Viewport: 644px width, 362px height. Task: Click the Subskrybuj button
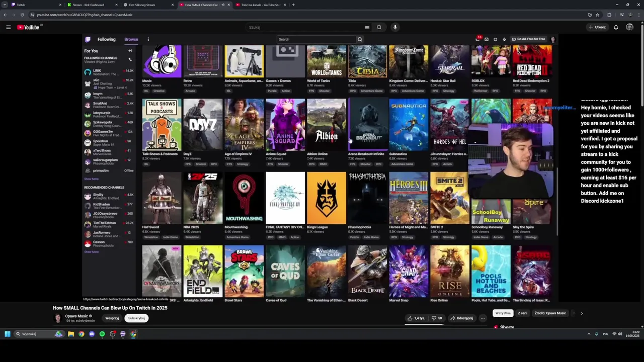click(136, 318)
